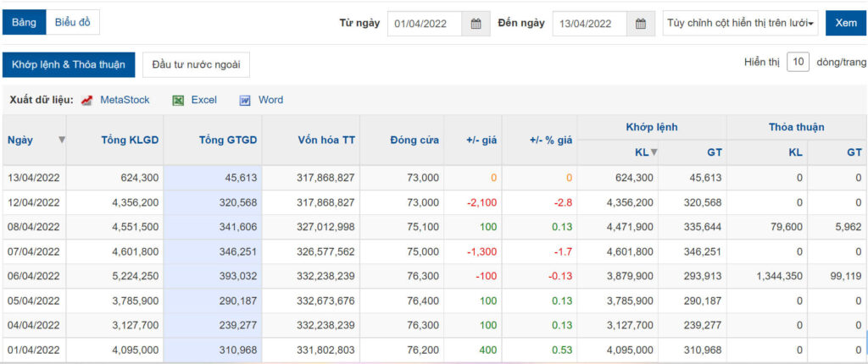
Task: Select the Khớp lệnh & Thỏa thuận tab
Action: (x=69, y=64)
